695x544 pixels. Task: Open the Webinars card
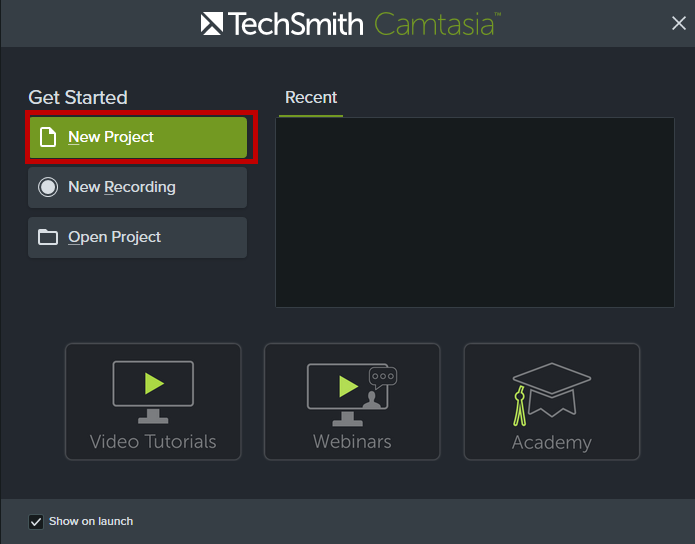pyautogui.click(x=352, y=401)
